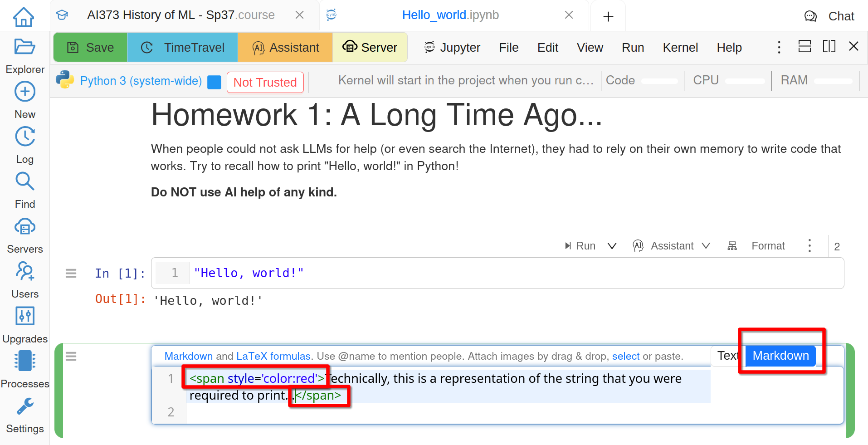Follow the LaTeX formulas link
The width and height of the screenshot is (868, 445).
(x=273, y=356)
